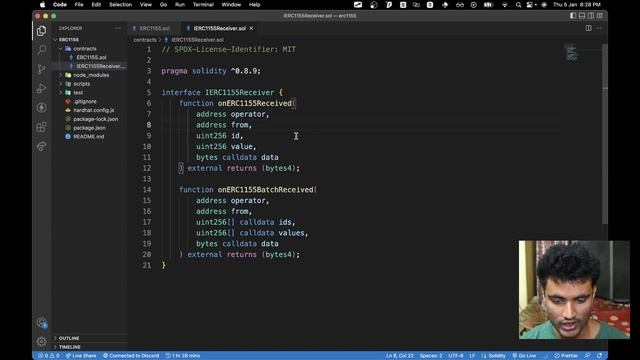Open Help menu
Viewport: 640px width, 360px height.
(x=255, y=4)
